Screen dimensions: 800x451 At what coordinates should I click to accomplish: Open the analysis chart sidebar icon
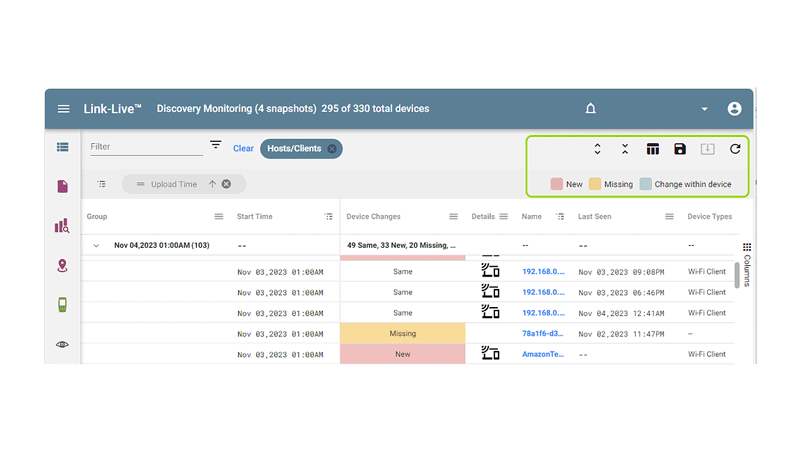point(62,226)
